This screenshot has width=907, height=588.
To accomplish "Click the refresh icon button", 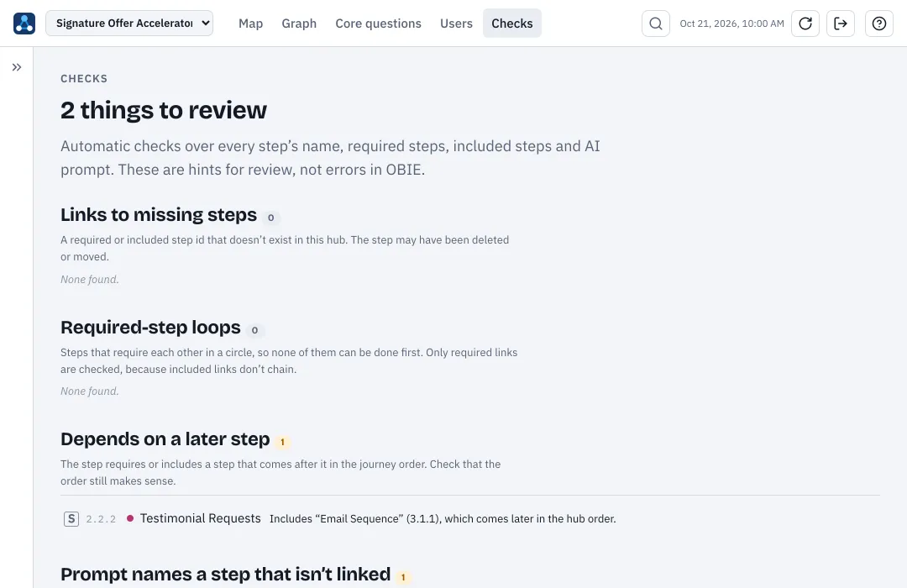I will tap(805, 24).
